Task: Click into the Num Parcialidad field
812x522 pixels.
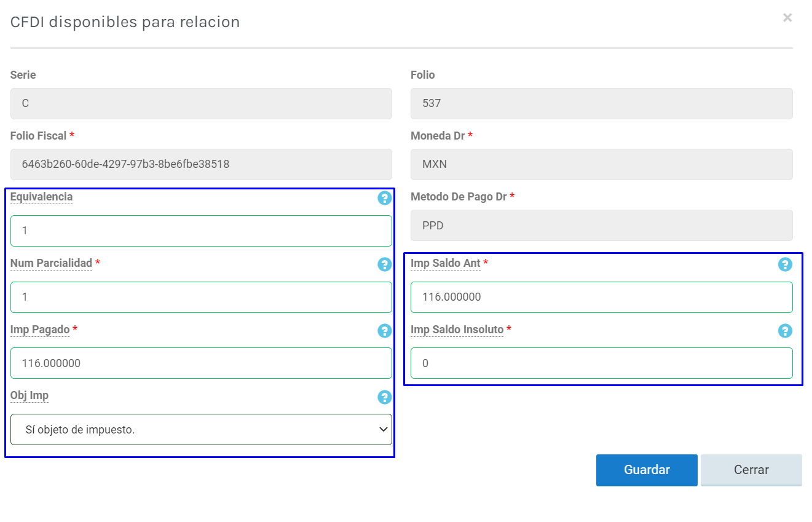Action: [x=201, y=297]
